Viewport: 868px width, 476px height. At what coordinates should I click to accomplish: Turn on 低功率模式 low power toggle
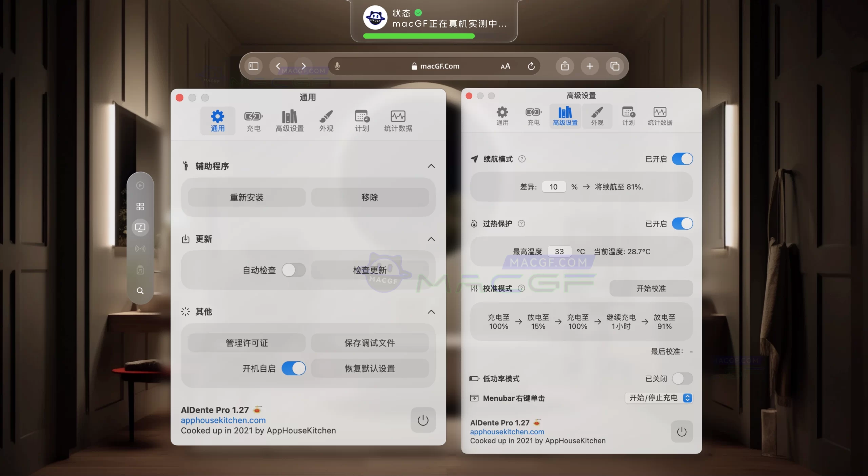click(682, 378)
